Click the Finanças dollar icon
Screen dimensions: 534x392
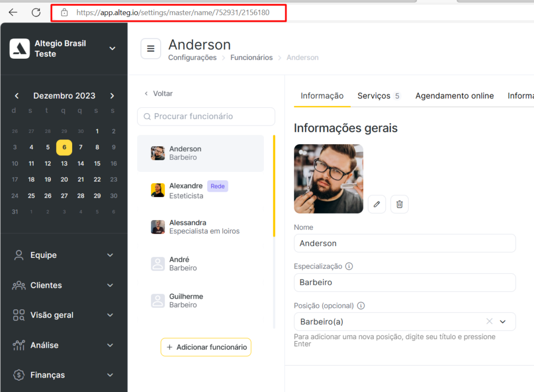point(19,375)
